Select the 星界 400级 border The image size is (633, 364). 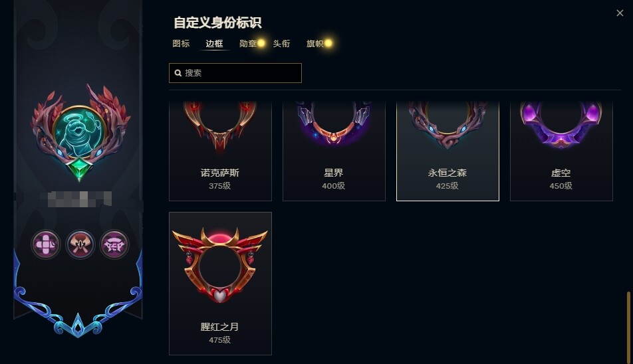(x=334, y=151)
